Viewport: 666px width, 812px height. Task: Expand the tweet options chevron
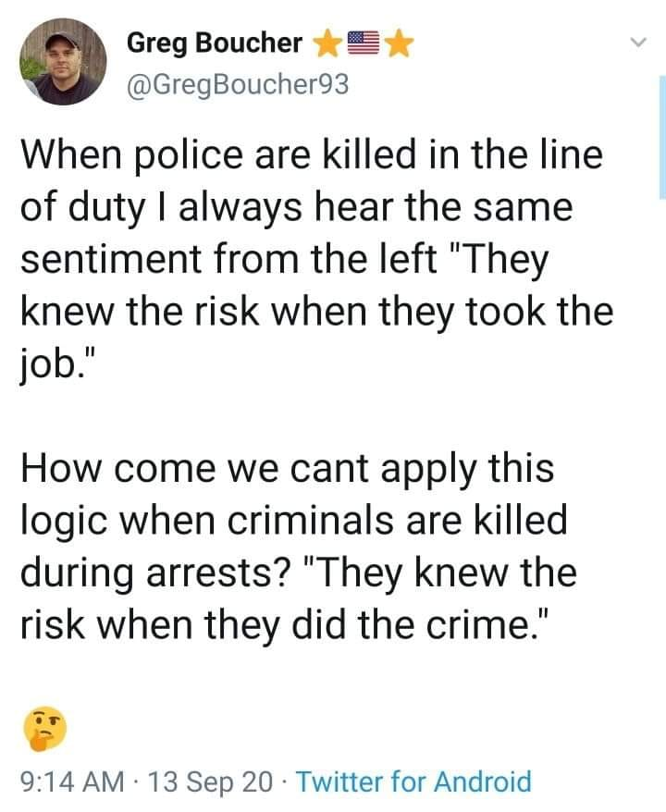(x=638, y=42)
